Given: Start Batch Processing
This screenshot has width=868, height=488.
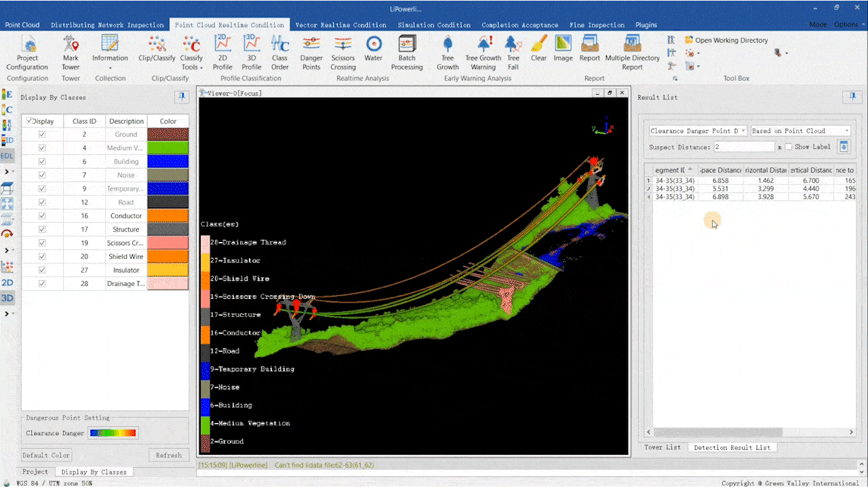Looking at the screenshot, I should pyautogui.click(x=407, y=54).
